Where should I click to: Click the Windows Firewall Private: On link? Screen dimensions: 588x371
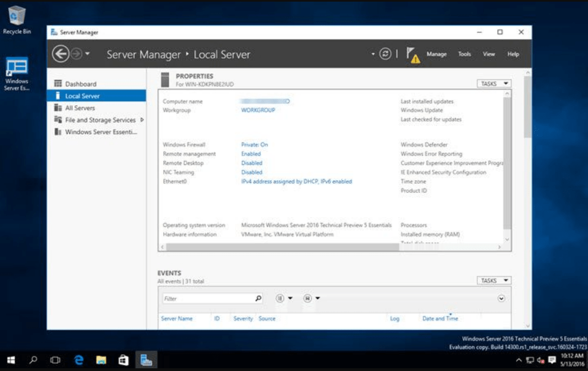tap(254, 145)
